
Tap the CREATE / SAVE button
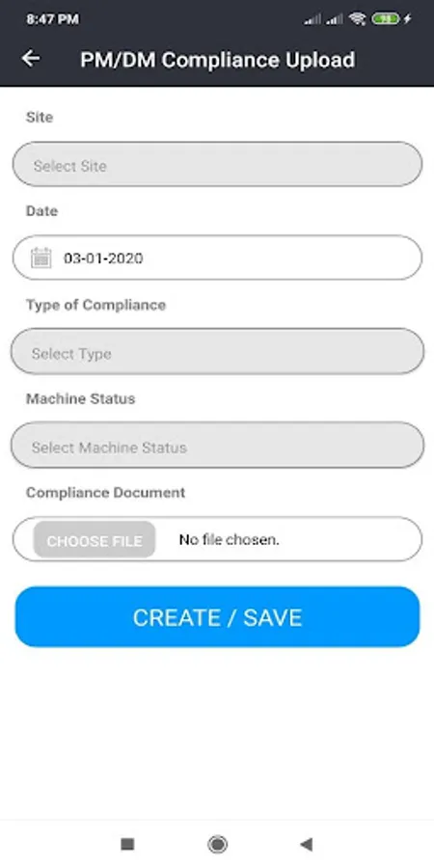(217, 616)
